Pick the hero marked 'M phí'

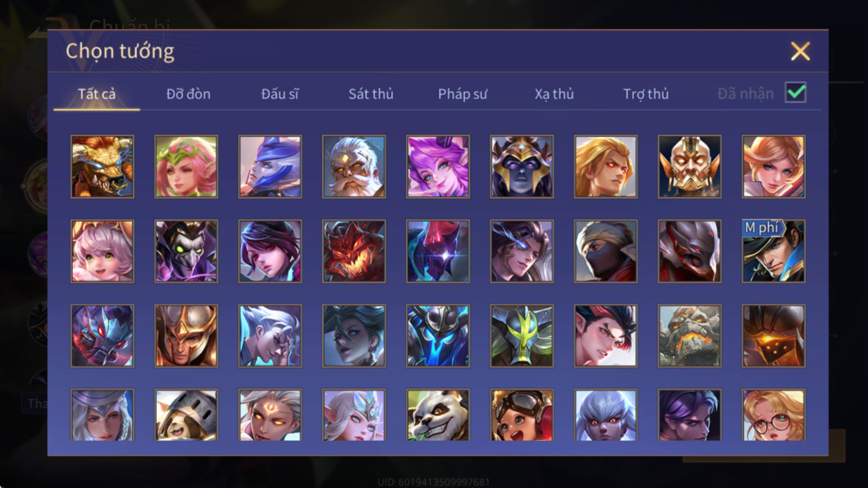pos(773,251)
